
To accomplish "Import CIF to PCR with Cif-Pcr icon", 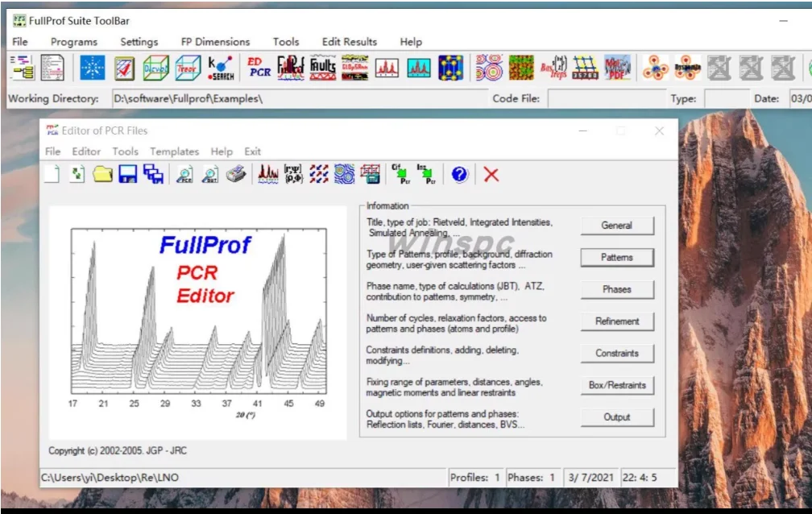I will coord(401,174).
